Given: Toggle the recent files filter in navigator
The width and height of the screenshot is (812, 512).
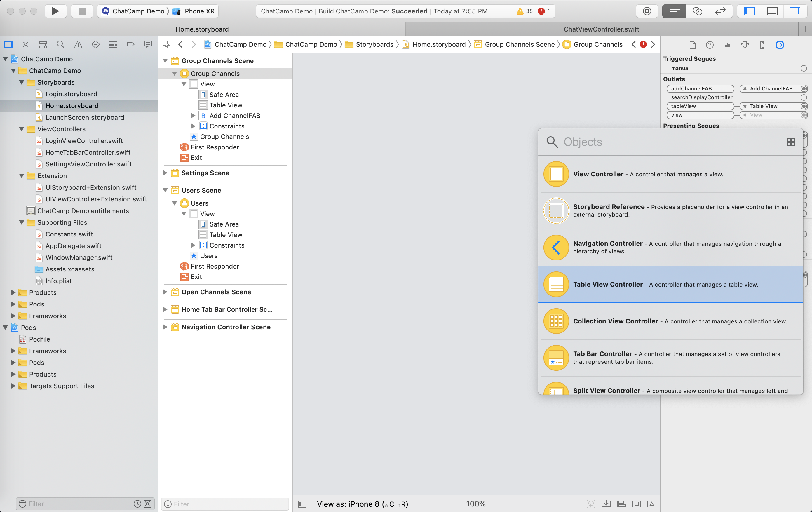Looking at the screenshot, I should [137, 504].
